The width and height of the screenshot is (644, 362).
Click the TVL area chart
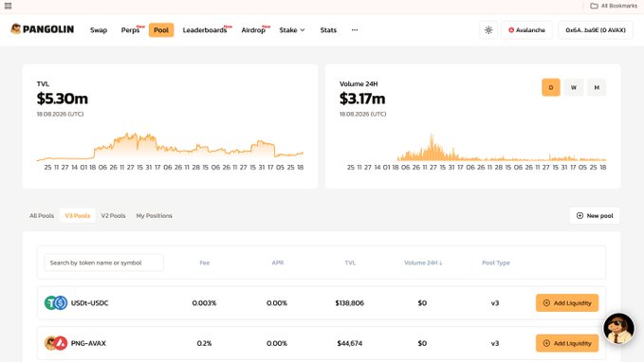(x=170, y=147)
